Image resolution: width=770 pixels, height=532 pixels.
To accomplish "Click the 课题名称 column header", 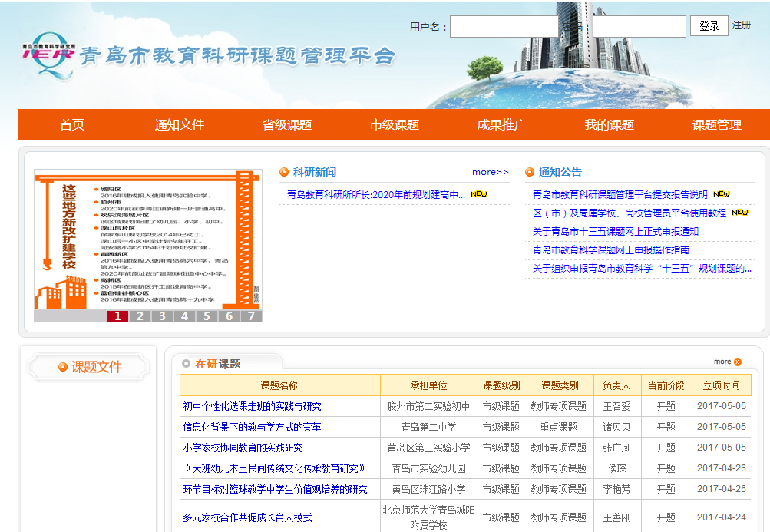I will [279, 385].
